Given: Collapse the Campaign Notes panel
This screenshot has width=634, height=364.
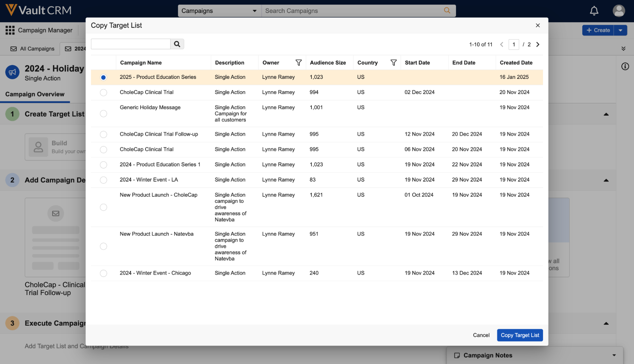Looking at the screenshot, I should click(x=614, y=355).
